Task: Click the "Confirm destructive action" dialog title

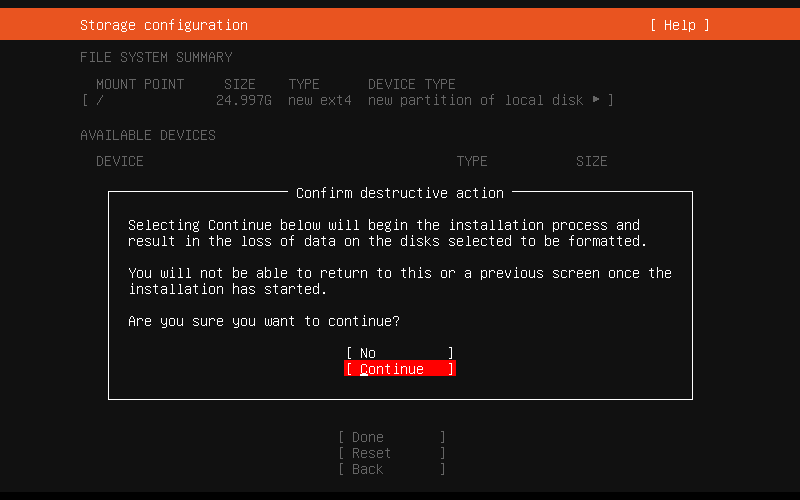Action: (x=400, y=193)
